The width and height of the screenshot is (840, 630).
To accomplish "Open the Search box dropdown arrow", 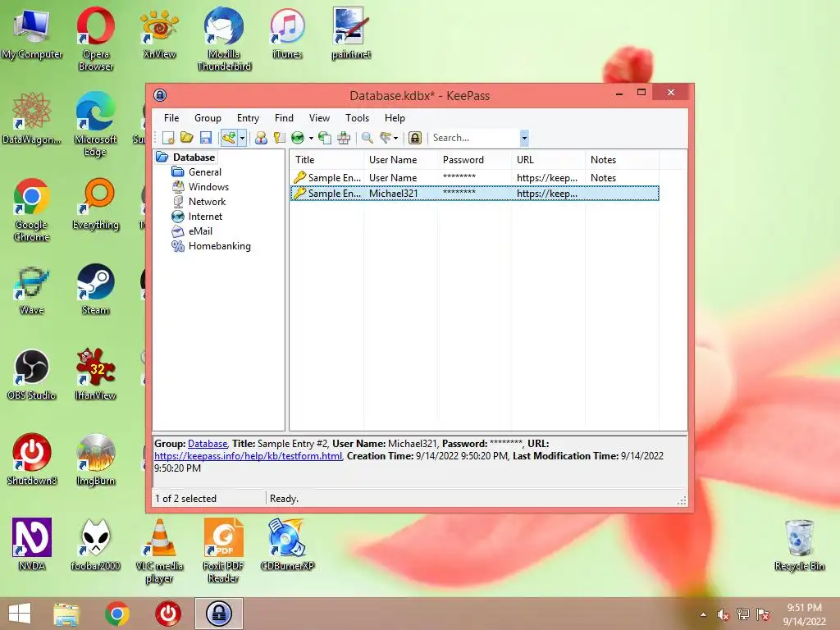I will click(x=524, y=138).
